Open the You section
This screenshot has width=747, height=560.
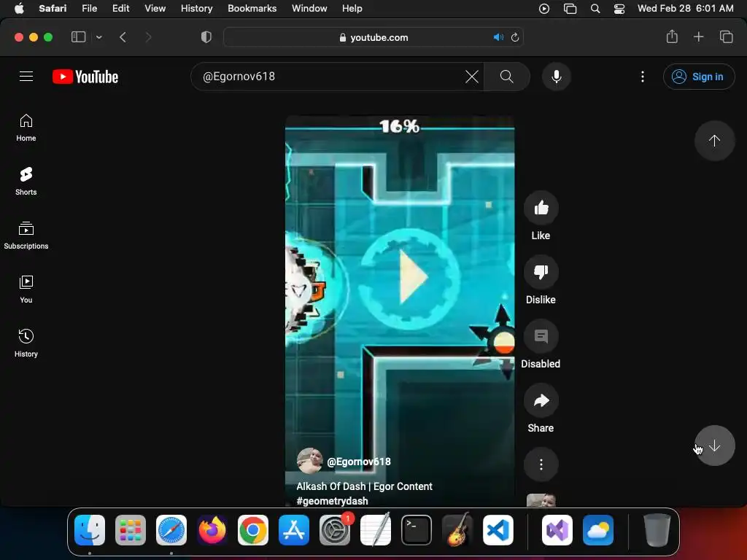coord(26,289)
